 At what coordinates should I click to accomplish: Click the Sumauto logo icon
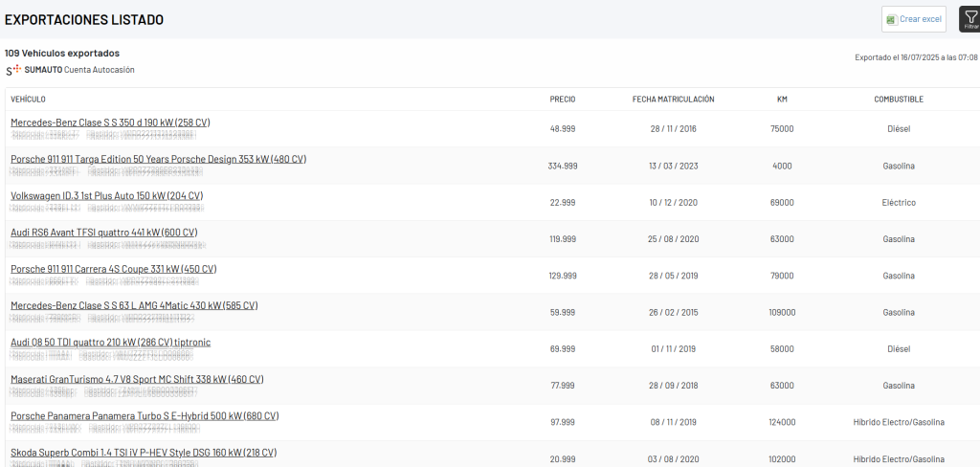pyautogui.click(x=12, y=70)
